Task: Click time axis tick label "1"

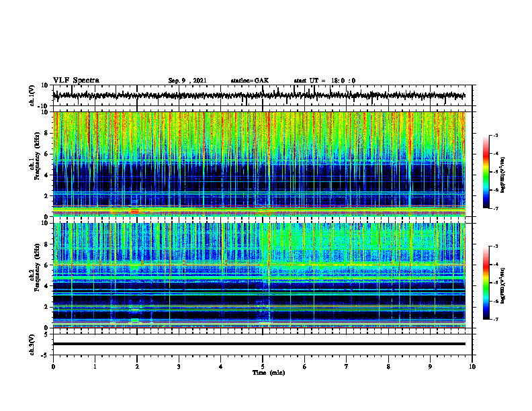Action: [x=95, y=367]
